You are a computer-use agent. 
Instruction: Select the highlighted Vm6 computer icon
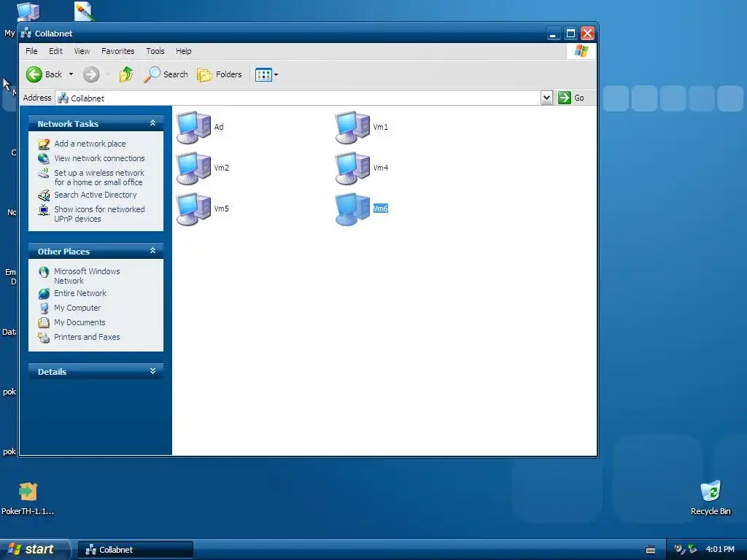click(x=352, y=209)
